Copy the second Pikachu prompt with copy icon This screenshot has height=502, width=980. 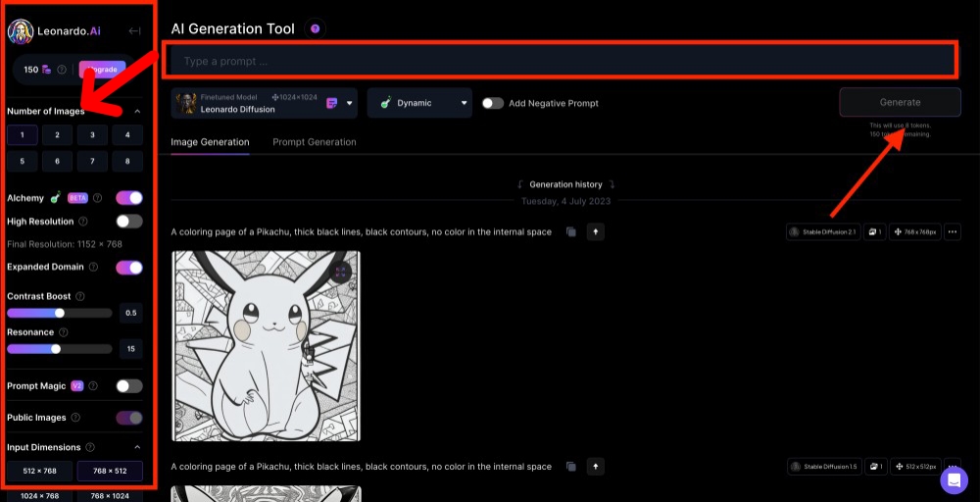click(x=571, y=467)
